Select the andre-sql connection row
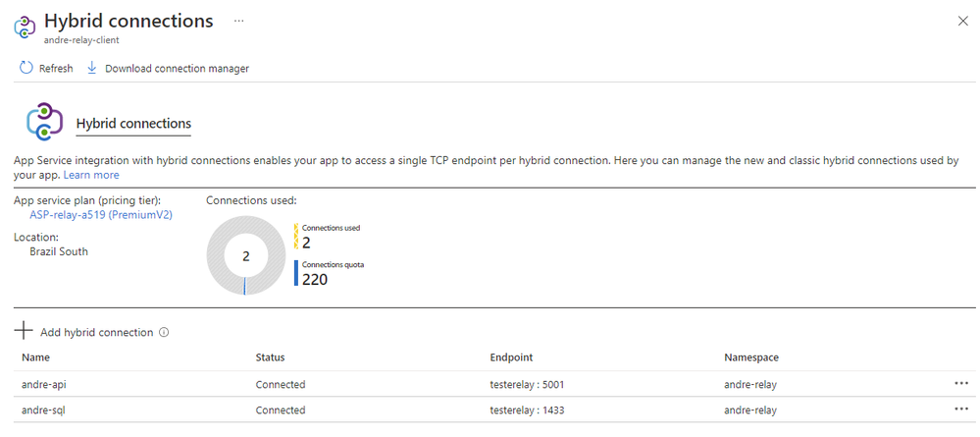The height and width of the screenshot is (437, 980). pos(45,410)
